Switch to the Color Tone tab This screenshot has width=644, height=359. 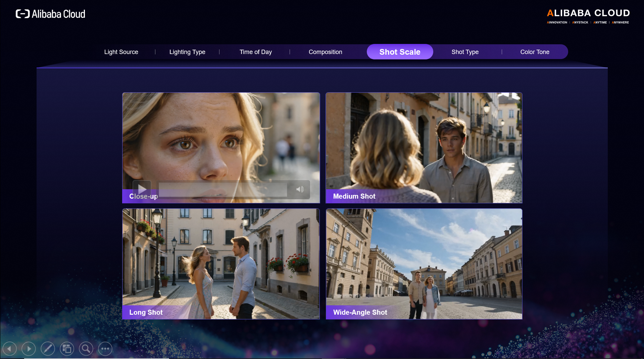535,52
